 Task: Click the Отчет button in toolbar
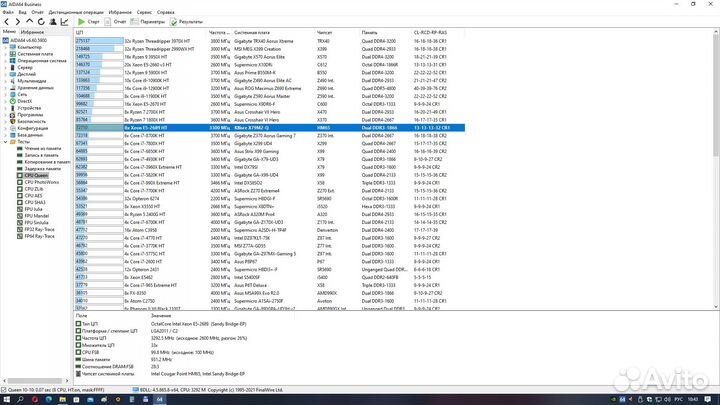click(x=117, y=20)
